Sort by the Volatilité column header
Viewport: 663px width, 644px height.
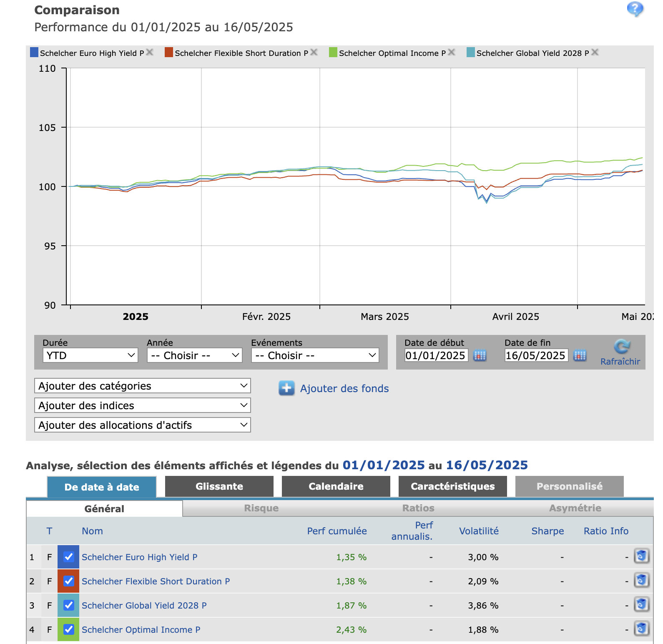[479, 531]
